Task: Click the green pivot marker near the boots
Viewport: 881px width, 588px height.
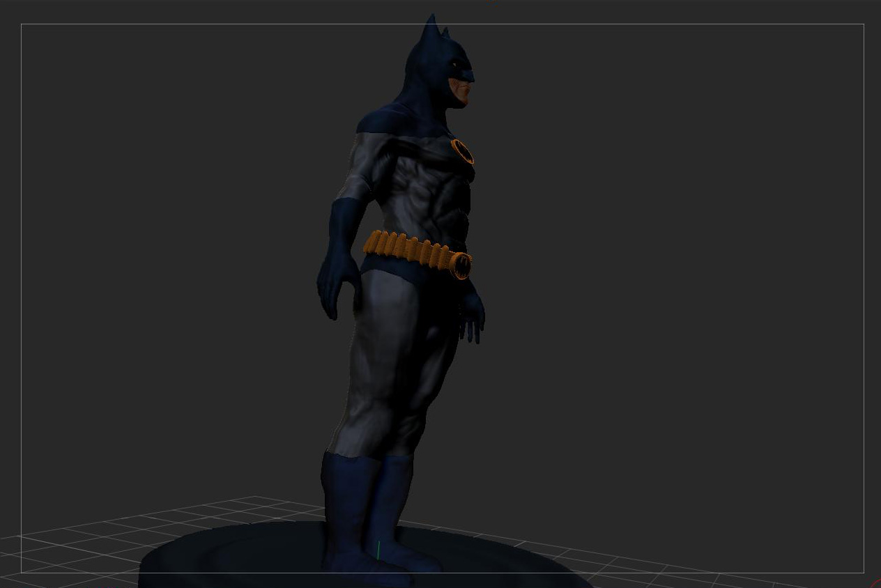Action: coord(378,550)
